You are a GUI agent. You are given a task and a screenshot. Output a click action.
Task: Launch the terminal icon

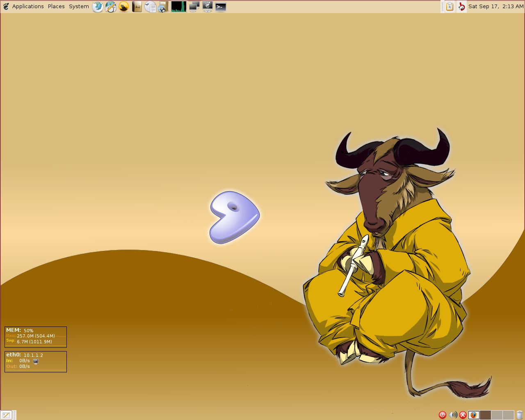[221, 7]
